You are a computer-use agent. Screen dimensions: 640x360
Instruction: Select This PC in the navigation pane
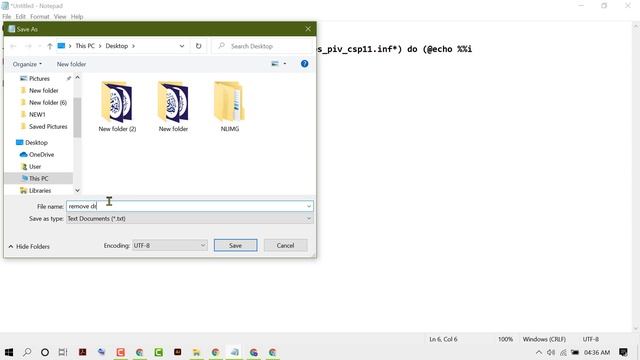[x=38, y=178]
